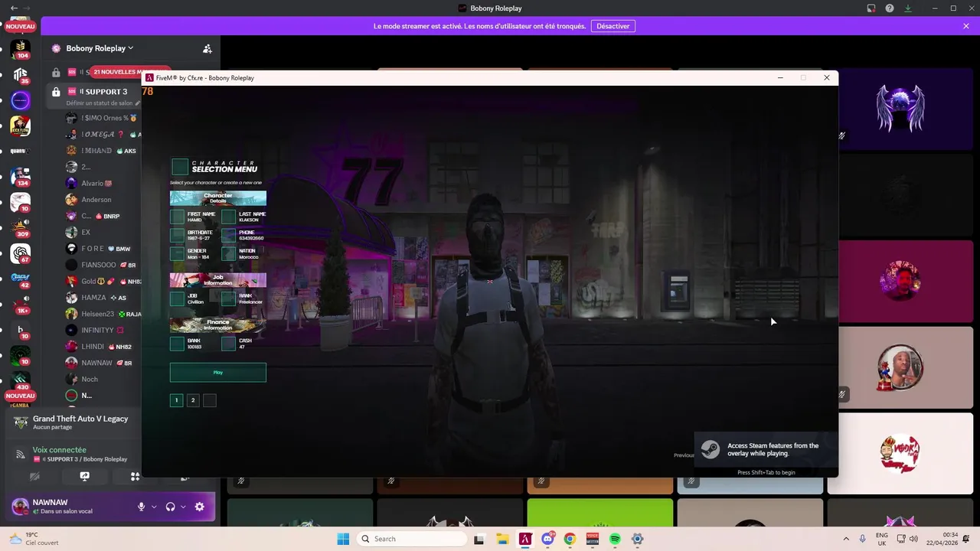Screen dimensions: 980x551
Task: Click the Character Details banner
Action: pyautogui.click(x=218, y=198)
